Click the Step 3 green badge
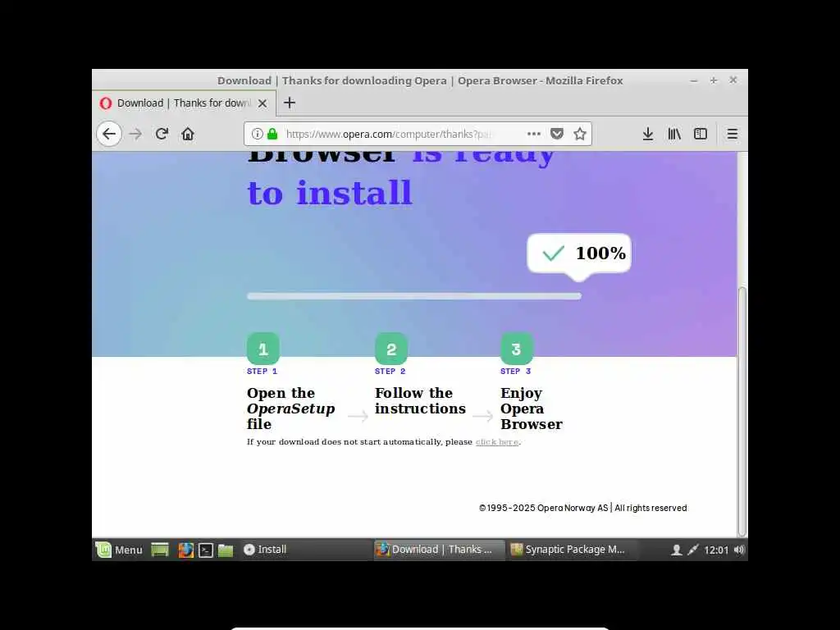The height and width of the screenshot is (630, 840). tap(517, 349)
